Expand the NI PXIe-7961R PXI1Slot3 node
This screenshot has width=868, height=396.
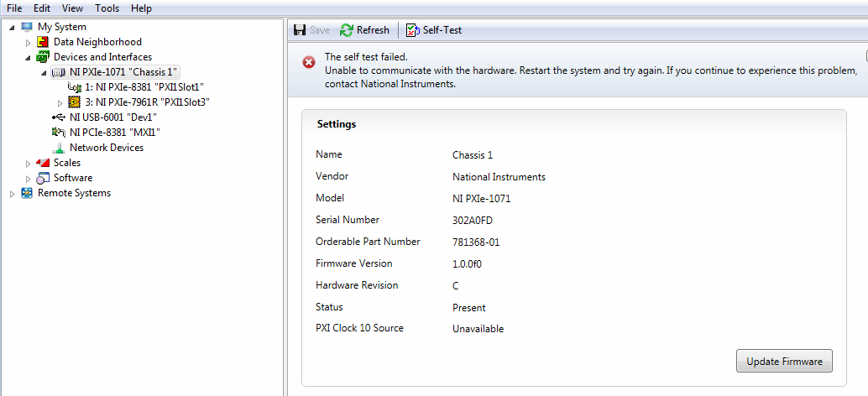point(60,102)
